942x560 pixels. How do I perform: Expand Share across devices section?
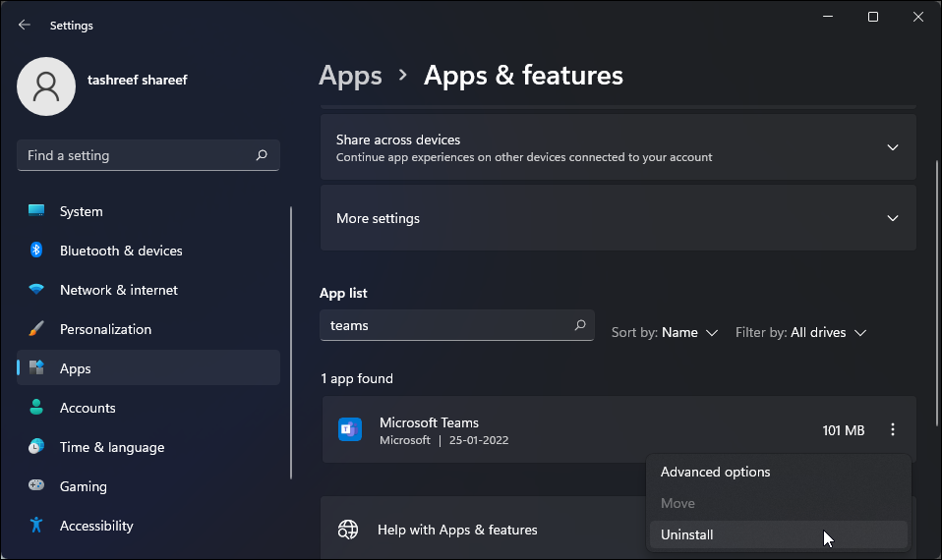click(893, 147)
